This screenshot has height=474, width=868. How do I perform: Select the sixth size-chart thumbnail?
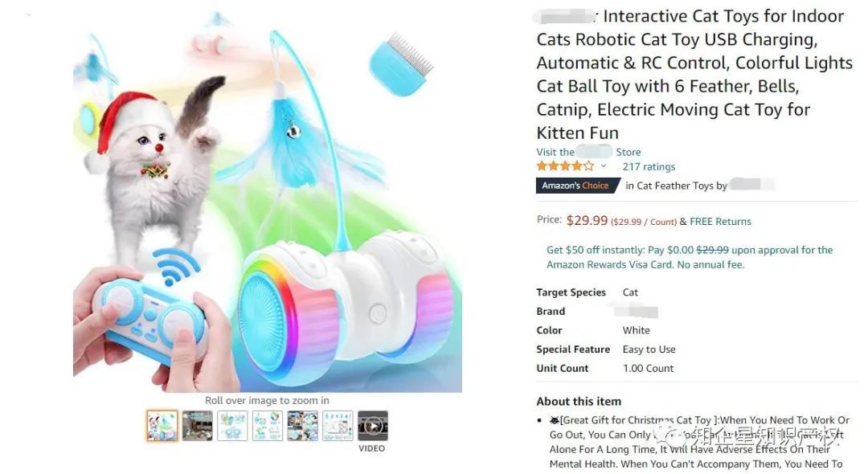(x=337, y=425)
